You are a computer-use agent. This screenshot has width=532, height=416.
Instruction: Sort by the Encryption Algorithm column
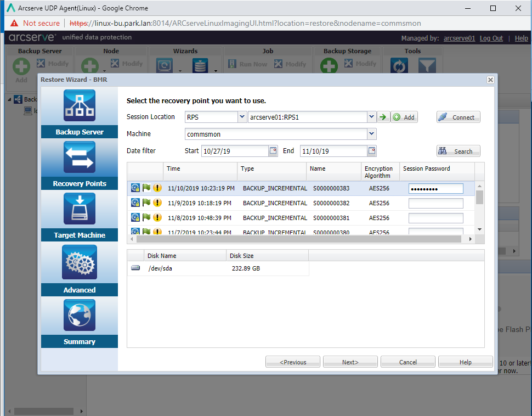click(380, 171)
